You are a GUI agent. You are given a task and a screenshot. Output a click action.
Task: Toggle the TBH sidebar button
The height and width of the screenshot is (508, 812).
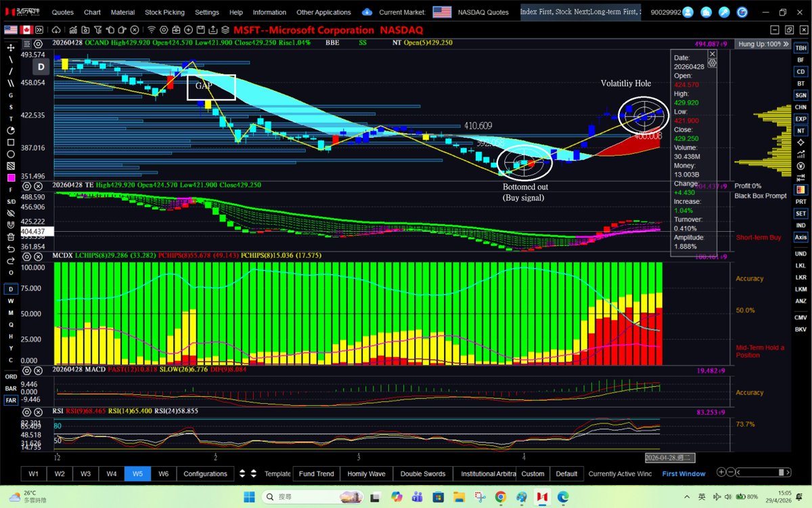click(801, 48)
